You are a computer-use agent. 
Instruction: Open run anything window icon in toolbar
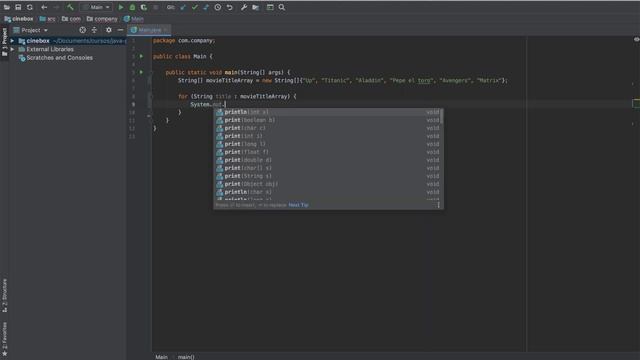click(x=270, y=7)
